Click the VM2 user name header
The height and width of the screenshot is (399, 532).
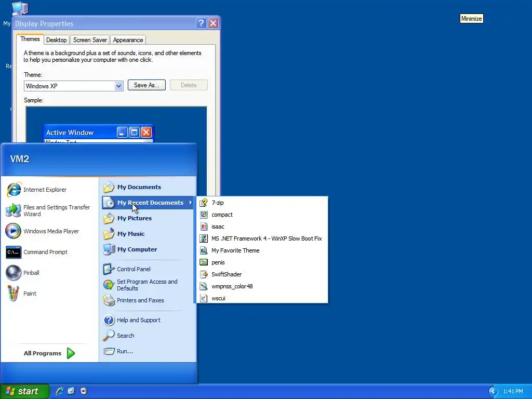20,159
